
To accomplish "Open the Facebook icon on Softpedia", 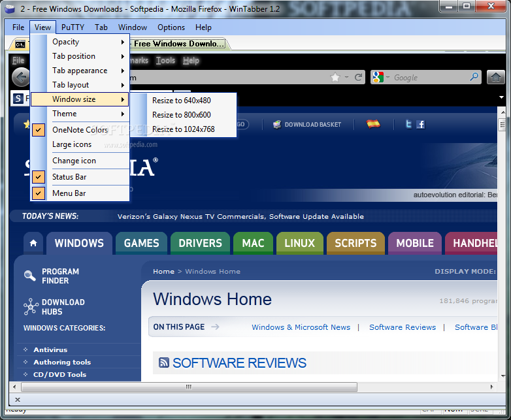I will tap(421, 124).
